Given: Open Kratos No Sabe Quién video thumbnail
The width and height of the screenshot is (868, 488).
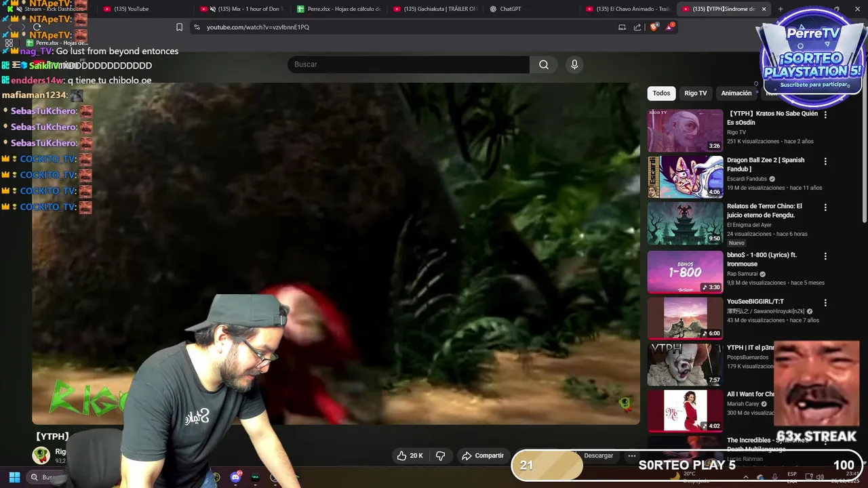Looking at the screenshot, I should 685,131.
